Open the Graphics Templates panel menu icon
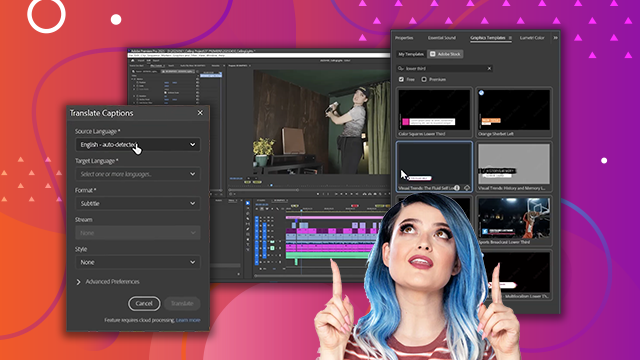The image size is (640, 360). [x=510, y=38]
